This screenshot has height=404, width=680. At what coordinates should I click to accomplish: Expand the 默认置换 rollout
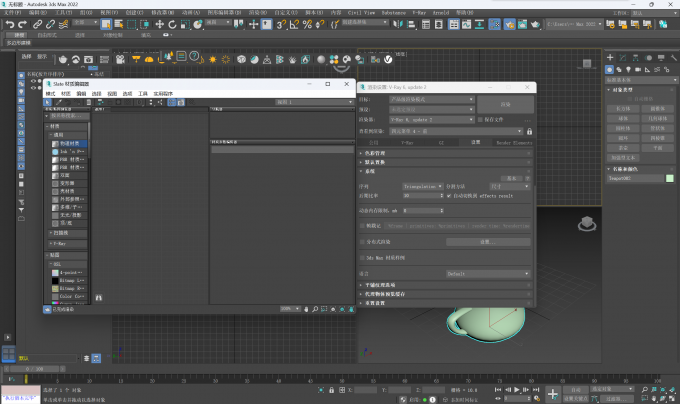pyautogui.click(x=446, y=162)
